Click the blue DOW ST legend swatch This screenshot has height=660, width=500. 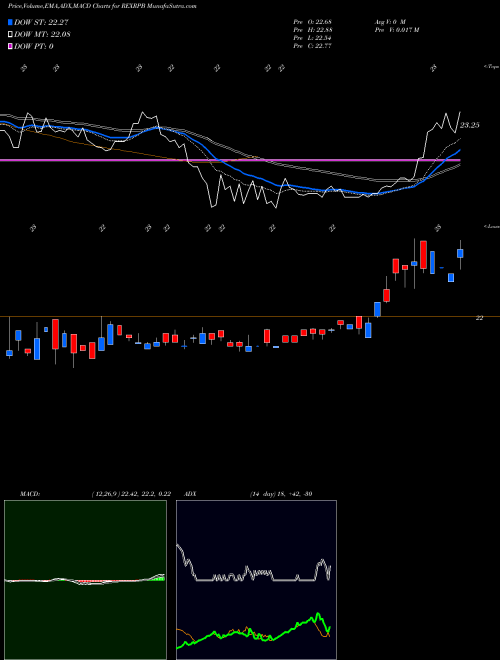pyautogui.click(x=10, y=22)
